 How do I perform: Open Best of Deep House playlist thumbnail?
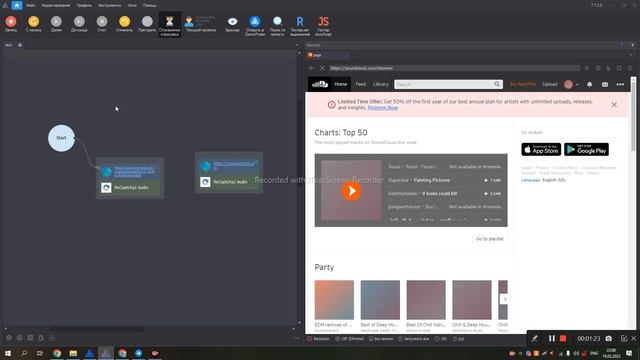click(380, 300)
